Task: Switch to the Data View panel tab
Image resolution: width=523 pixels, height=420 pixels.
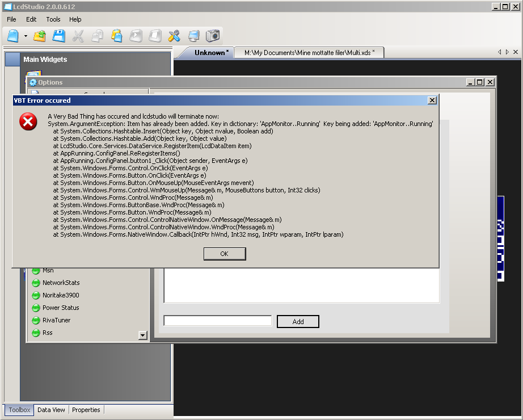Action: coord(51,410)
